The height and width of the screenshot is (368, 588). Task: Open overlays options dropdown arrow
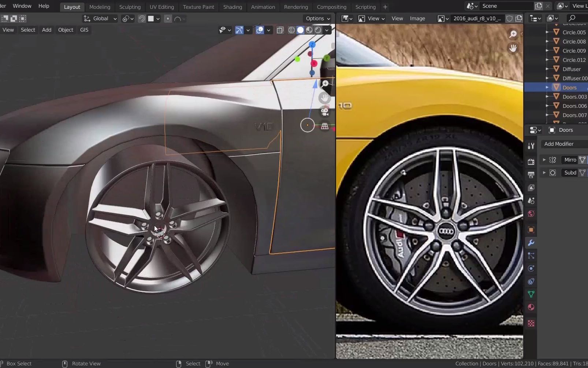[268, 30]
